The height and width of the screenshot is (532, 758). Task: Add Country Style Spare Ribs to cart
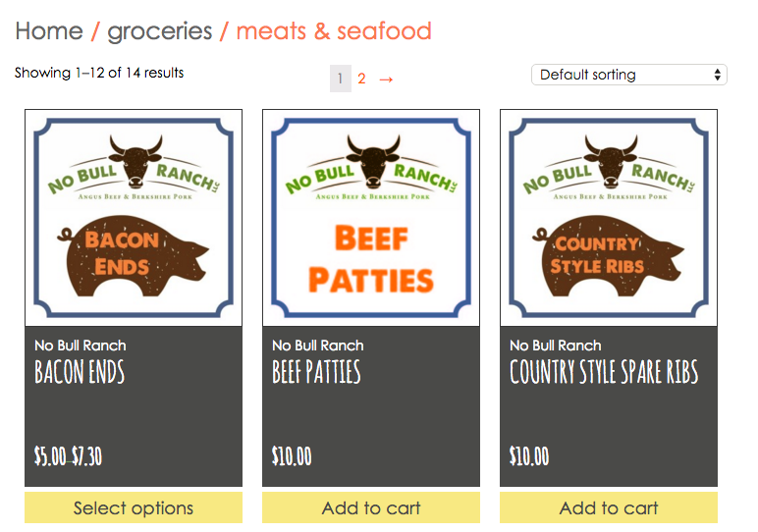(x=609, y=507)
